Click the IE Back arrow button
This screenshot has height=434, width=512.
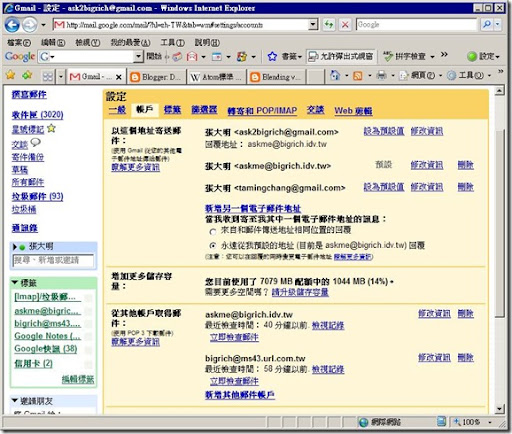click(12, 25)
